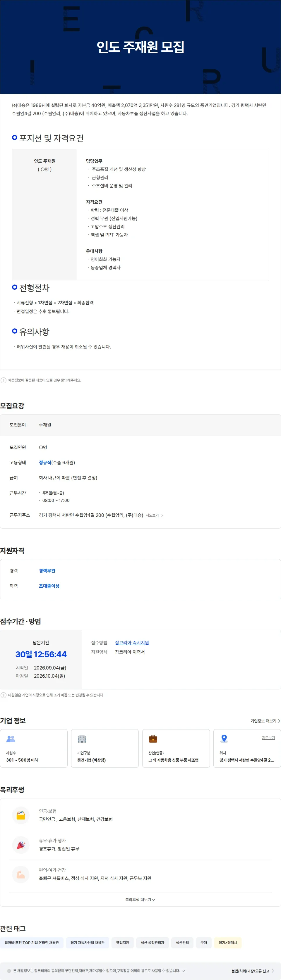The width and height of the screenshot is (281, 980).
Task: Open 기업정보 더보기 link
Action: [265, 721]
